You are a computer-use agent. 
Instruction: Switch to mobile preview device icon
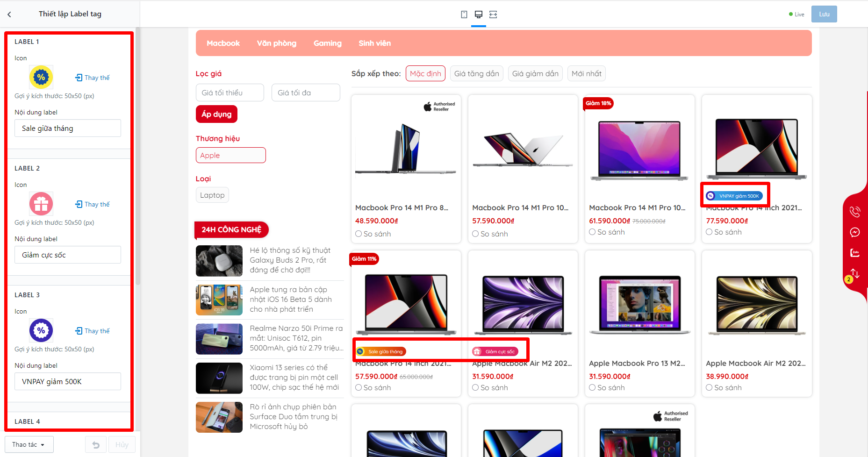tap(464, 14)
